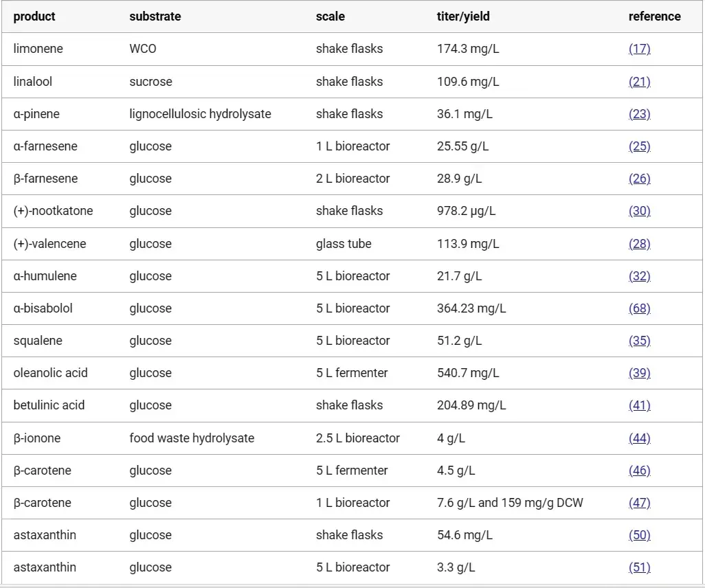705x588 pixels.
Task: Open reference (68) for α-bisabolol
Action: pyautogui.click(x=639, y=308)
